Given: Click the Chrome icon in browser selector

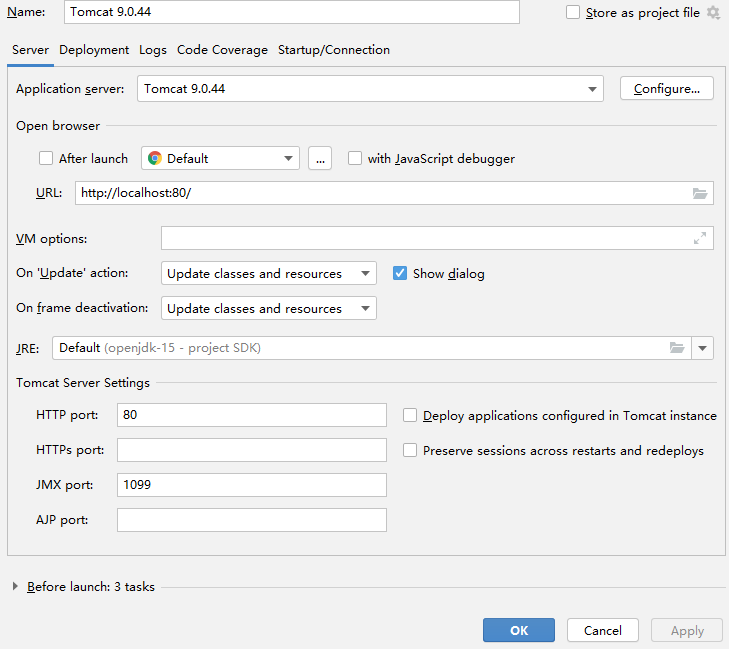Looking at the screenshot, I should click(155, 159).
